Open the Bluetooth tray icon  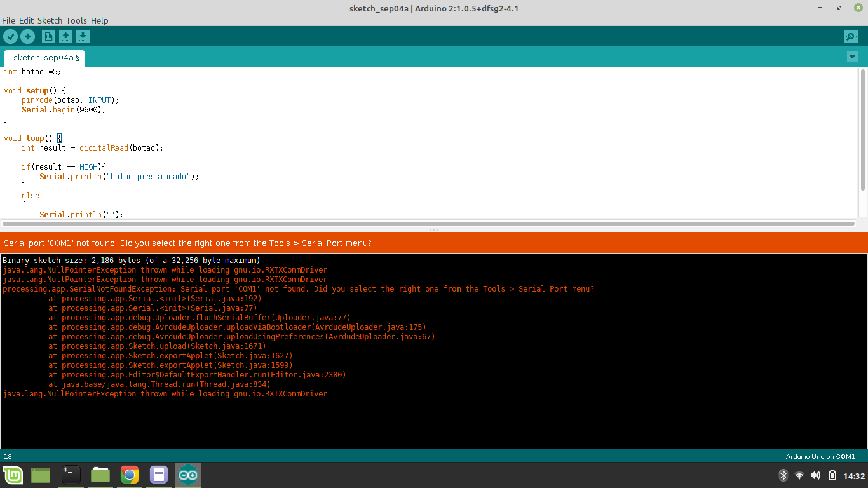point(783,475)
